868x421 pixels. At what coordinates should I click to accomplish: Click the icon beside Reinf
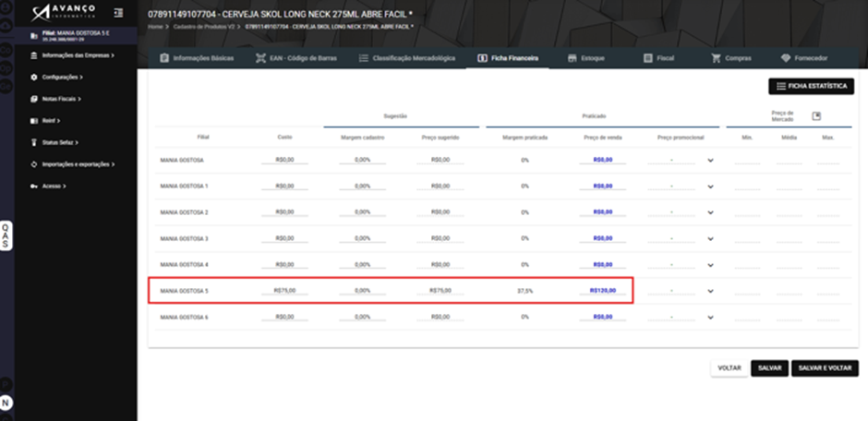34,121
